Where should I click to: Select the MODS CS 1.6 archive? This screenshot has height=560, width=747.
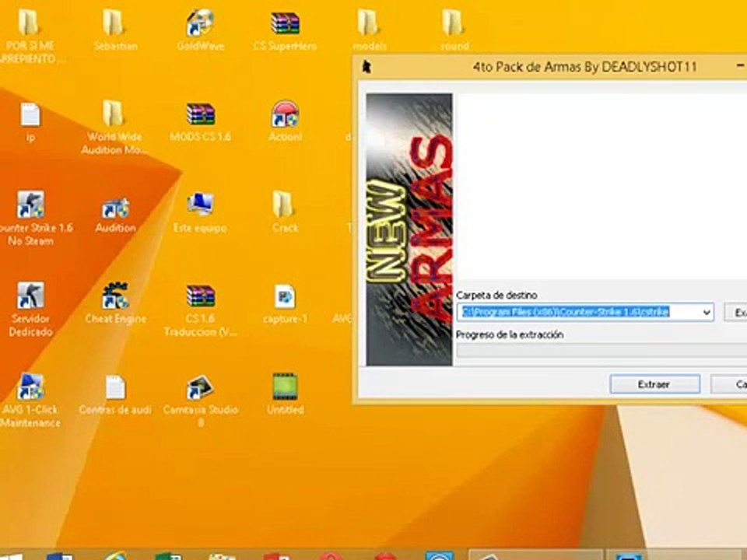click(x=200, y=122)
